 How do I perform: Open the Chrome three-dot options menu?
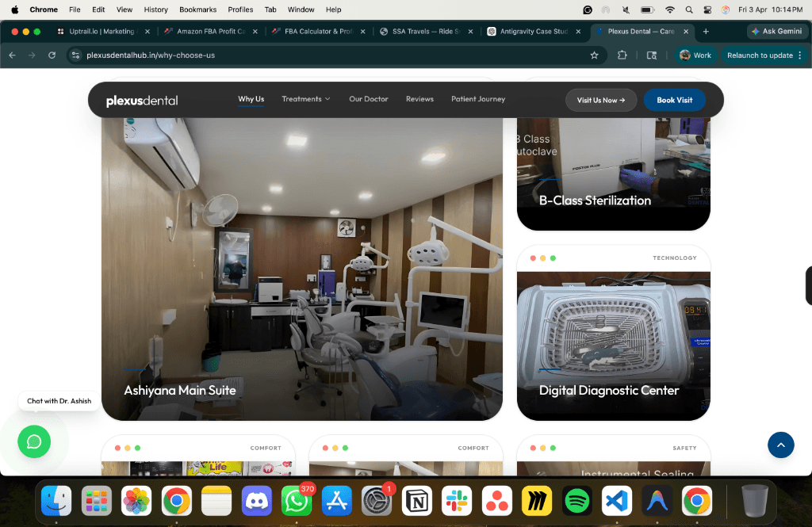point(800,55)
